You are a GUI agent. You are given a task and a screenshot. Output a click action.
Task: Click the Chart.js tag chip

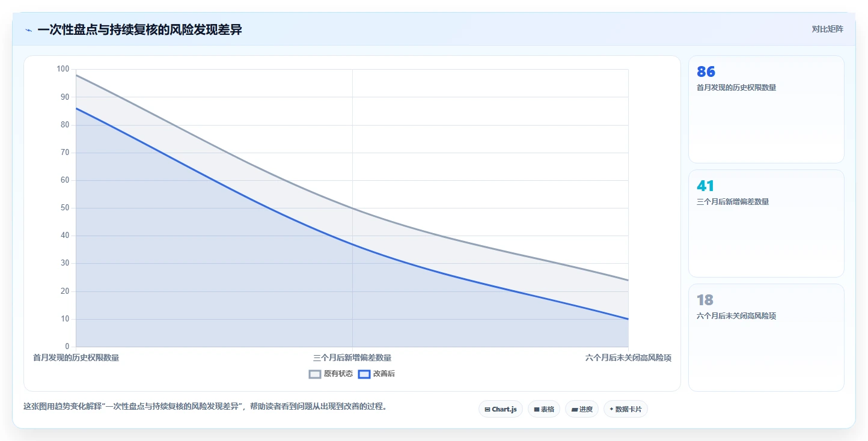click(x=501, y=409)
